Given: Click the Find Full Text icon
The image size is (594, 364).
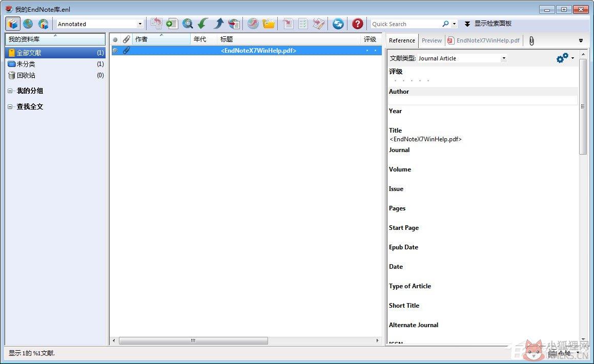Looking at the screenshot, I should pos(234,24).
